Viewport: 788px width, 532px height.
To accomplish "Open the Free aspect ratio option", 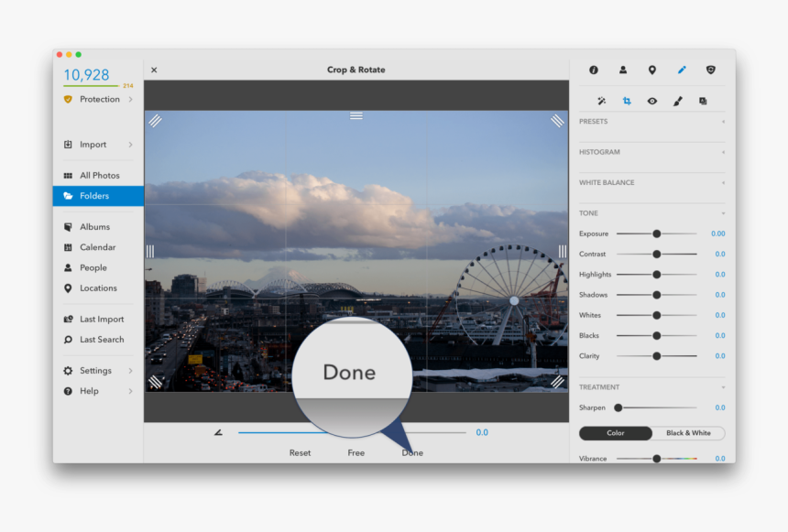I will coord(356,452).
